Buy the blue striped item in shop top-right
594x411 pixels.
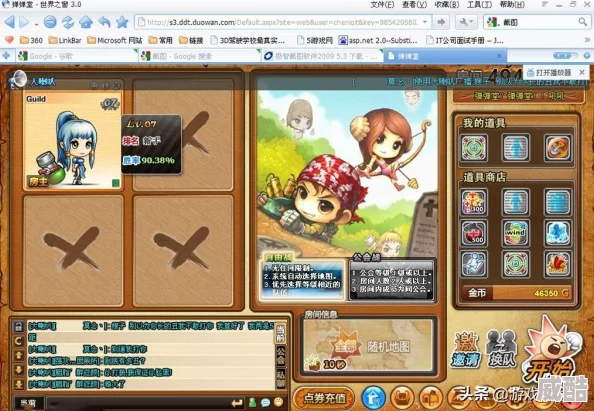click(x=558, y=202)
